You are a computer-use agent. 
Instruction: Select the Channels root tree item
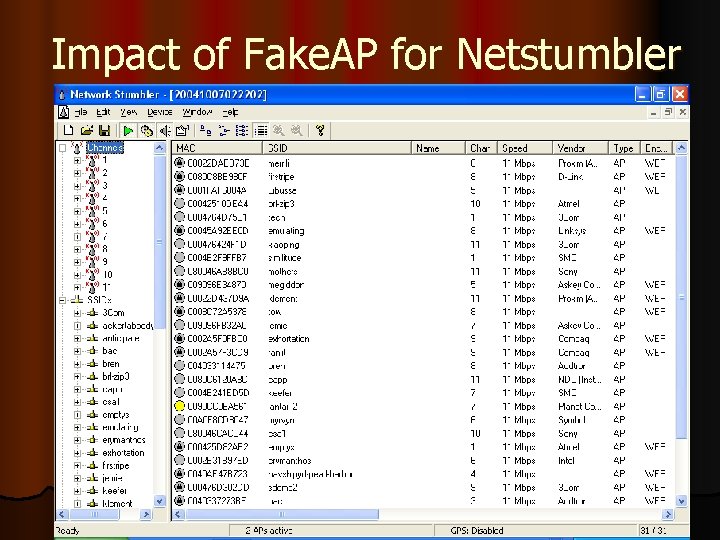point(105,147)
